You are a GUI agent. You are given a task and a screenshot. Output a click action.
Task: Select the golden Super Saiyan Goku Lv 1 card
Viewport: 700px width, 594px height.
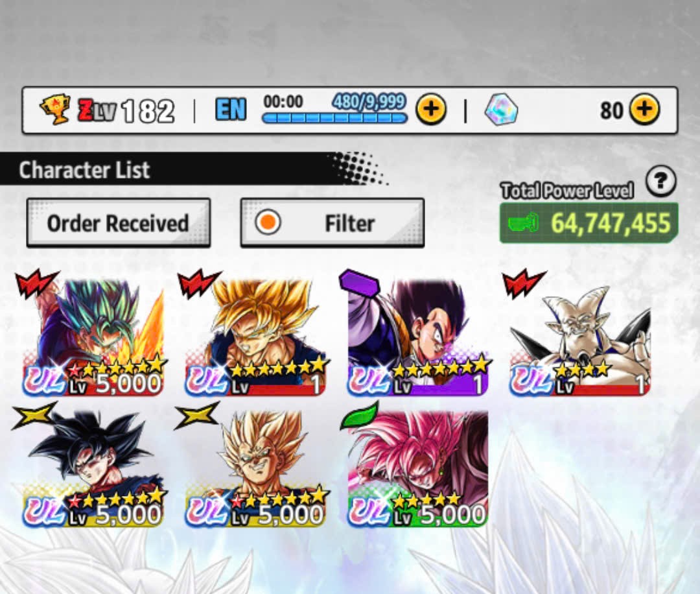[x=255, y=334]
